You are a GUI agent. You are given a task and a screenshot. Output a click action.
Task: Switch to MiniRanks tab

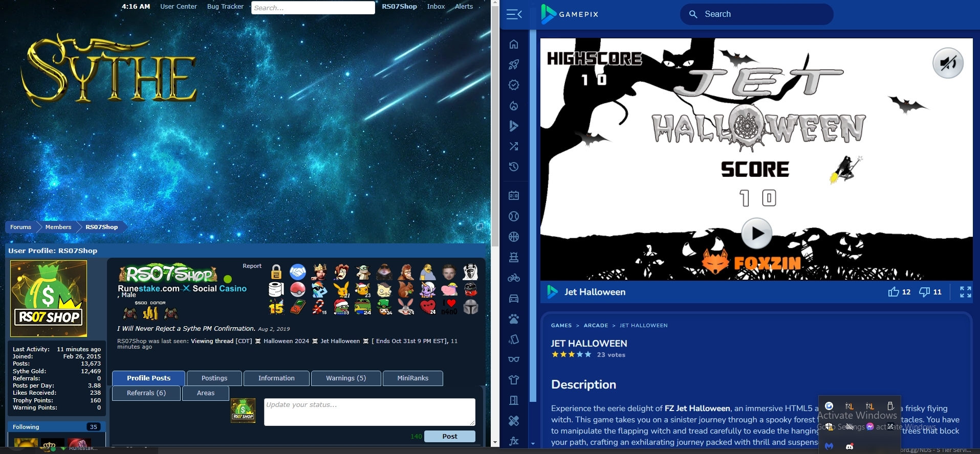(x=413, y=378)
